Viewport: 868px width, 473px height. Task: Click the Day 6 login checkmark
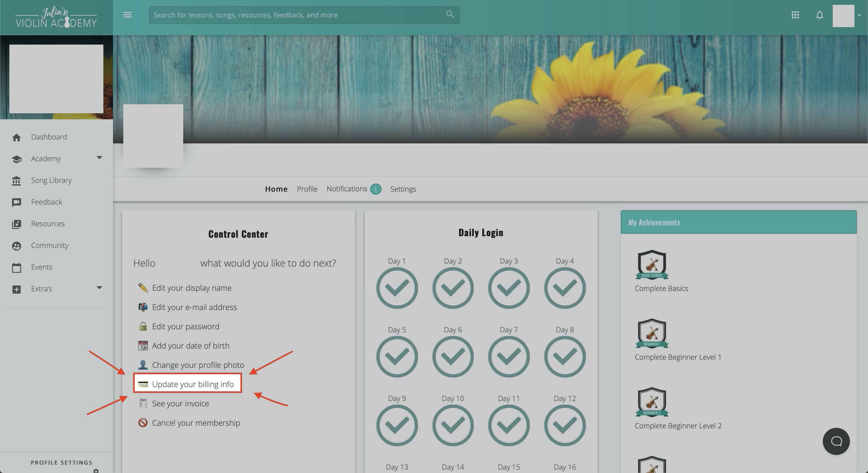[453, 357]
